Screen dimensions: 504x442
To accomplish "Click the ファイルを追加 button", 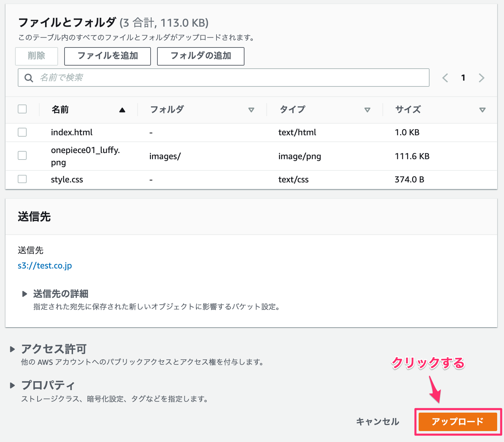I will tap(107, 56).
